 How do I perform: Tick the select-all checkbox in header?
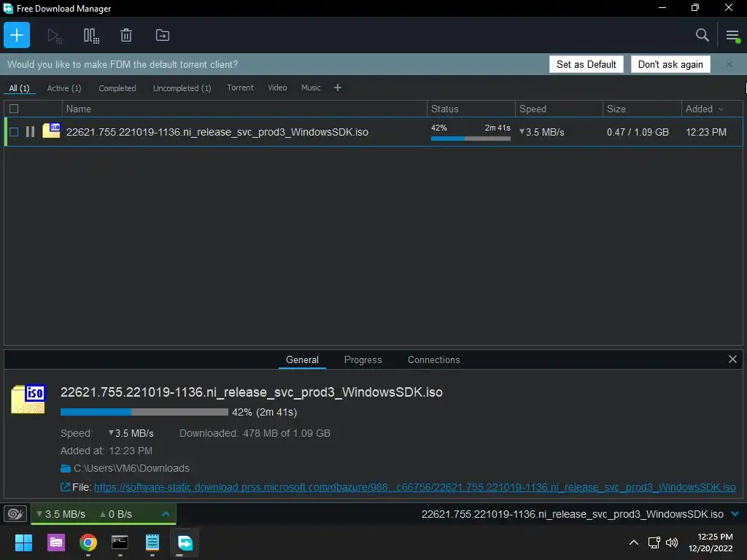14,109
